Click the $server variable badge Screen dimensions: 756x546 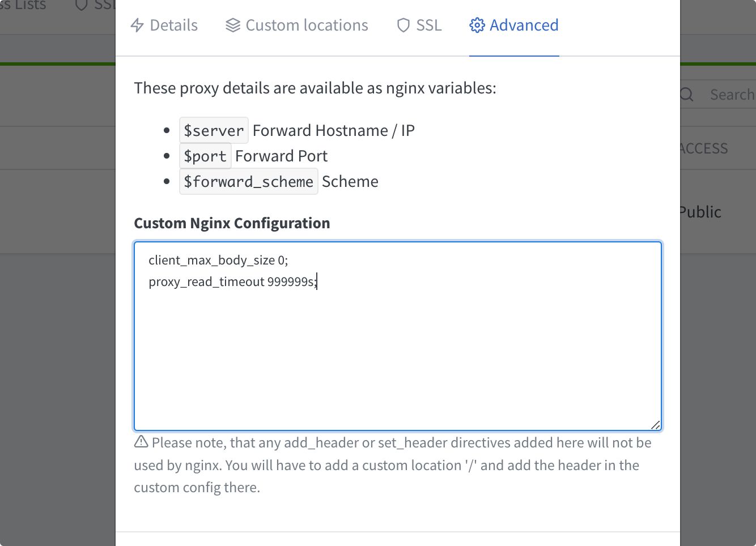click(214, 130)
